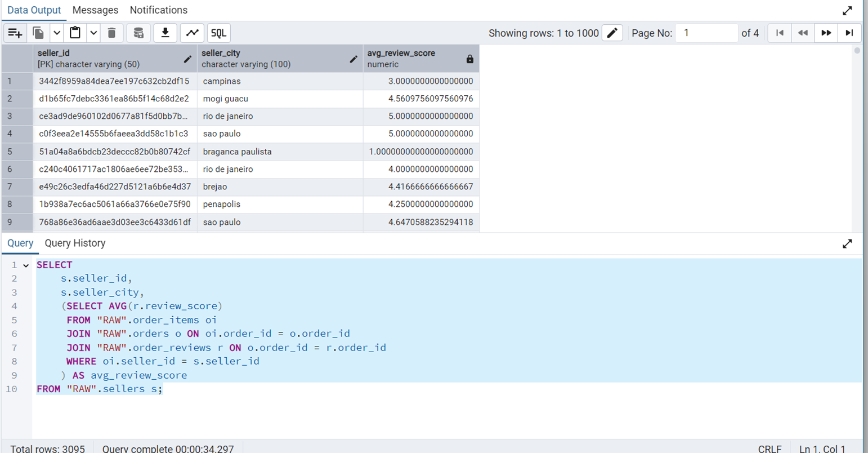Click the Save data changes icon
This screenshot has width=868, height=453.
click(138, 33)
